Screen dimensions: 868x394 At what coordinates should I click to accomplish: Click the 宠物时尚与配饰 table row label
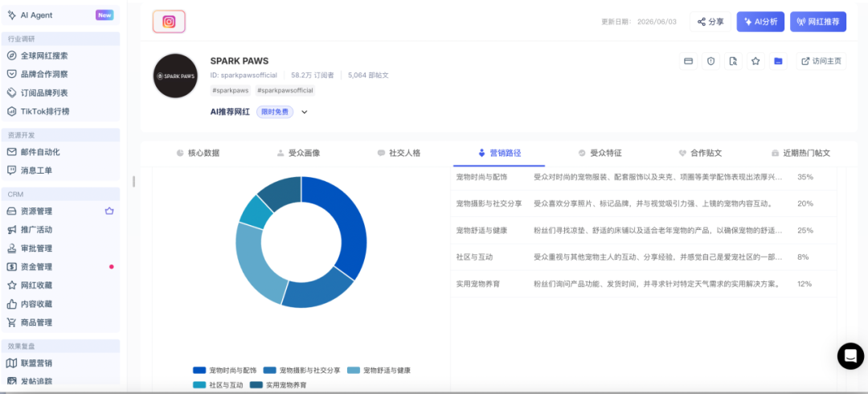click(481, 177)
